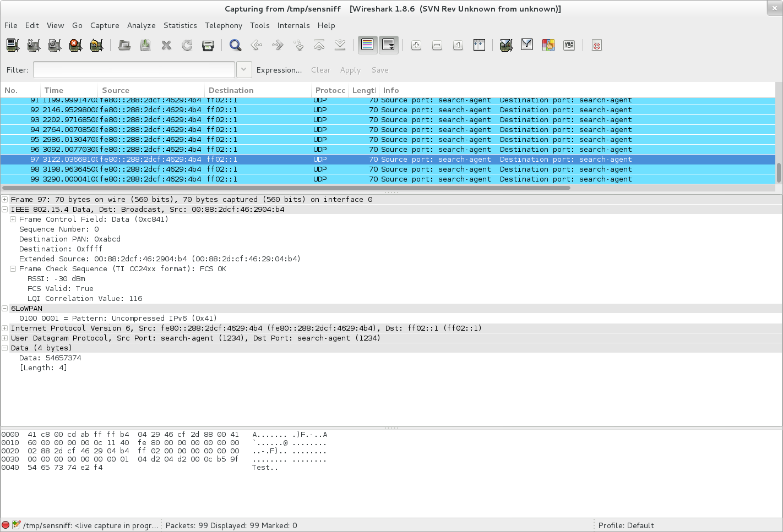Select 'Destination PAN: 0xabcd' line
This screenshot has height=532, width=783.
click(70, 239)
